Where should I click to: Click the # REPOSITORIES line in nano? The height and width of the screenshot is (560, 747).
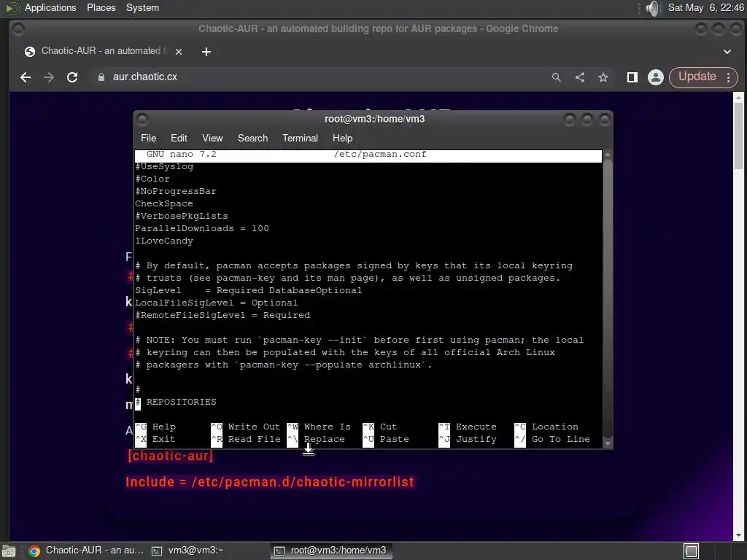coord(176,402)
